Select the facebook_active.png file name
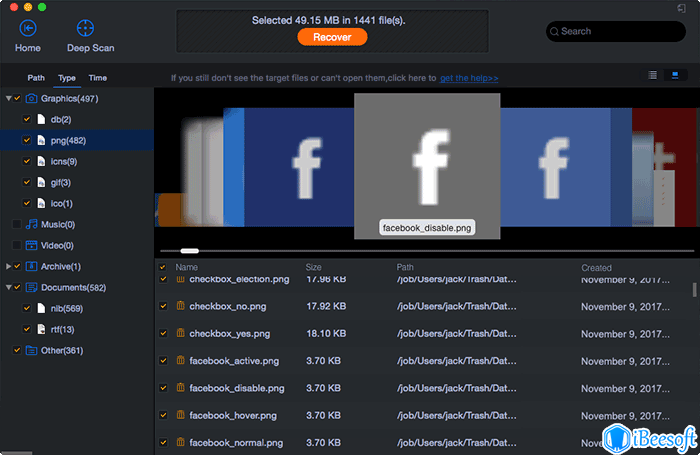The image size is (700, 455). click(234, 361)
